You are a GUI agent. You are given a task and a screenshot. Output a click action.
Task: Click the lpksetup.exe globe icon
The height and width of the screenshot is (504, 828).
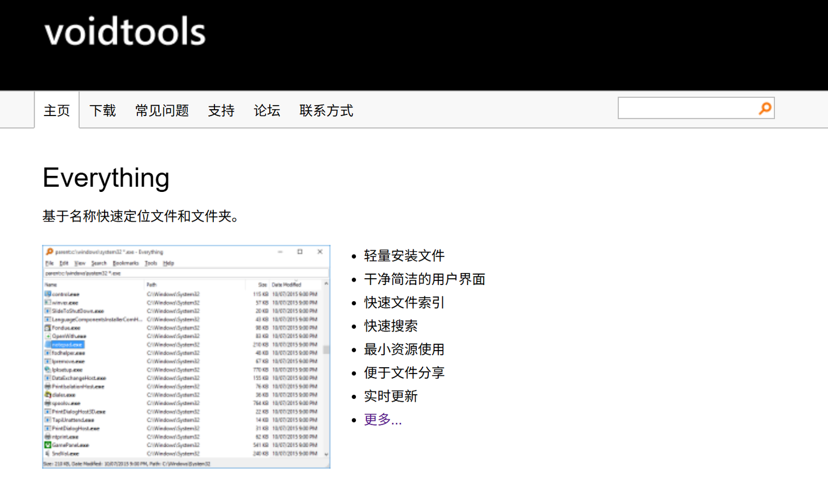tap(47, 370)
